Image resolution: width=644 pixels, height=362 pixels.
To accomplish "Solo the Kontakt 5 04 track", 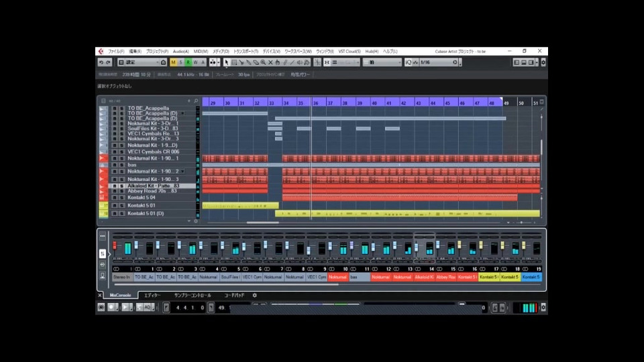I will (x=121, y=198).
